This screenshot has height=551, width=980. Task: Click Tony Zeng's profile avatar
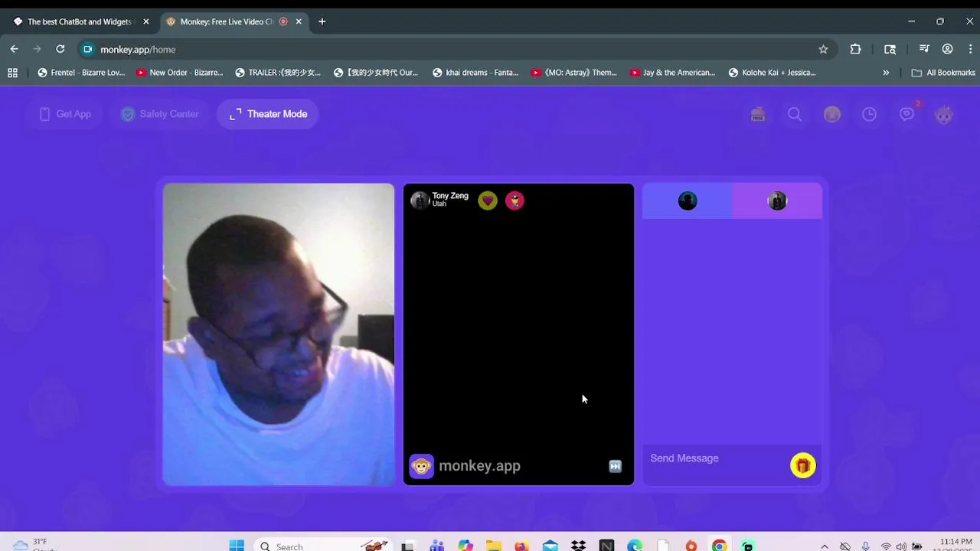[419, 201]
